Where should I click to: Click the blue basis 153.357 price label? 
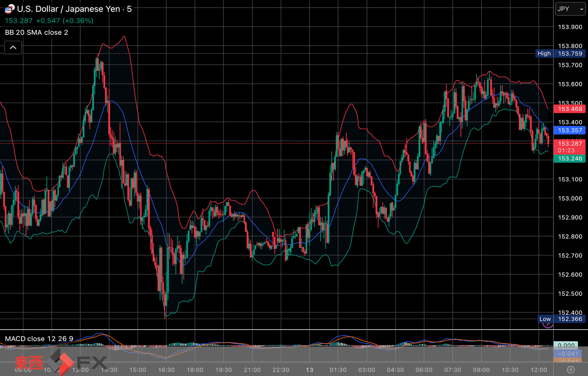click(x=569, y=130)
